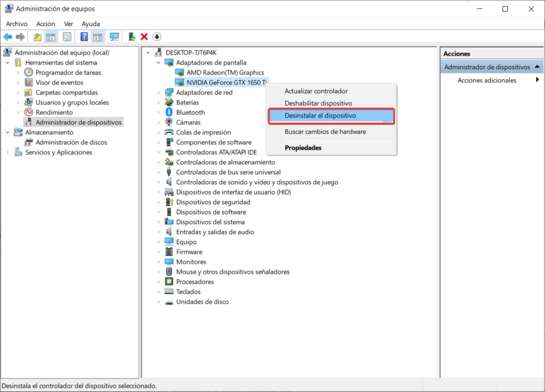Click the Bluetooth icon in device tree
545x392 pixels.
click(x=169, y=112)
